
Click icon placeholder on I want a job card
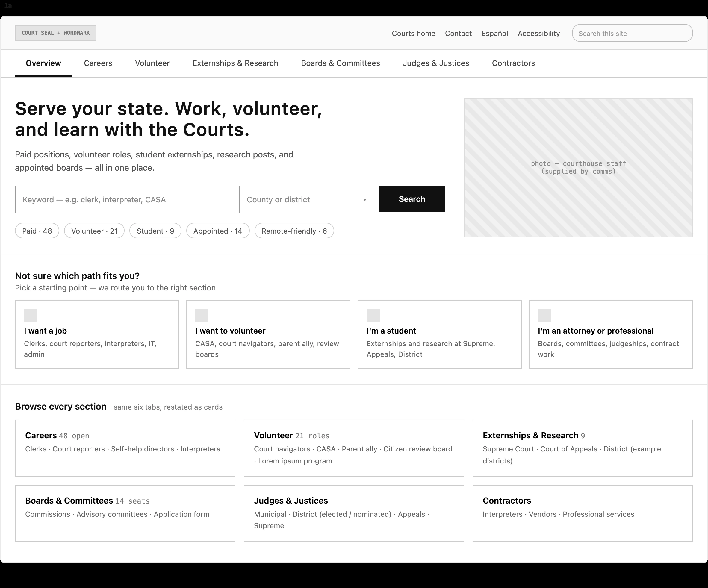point(30,315)
